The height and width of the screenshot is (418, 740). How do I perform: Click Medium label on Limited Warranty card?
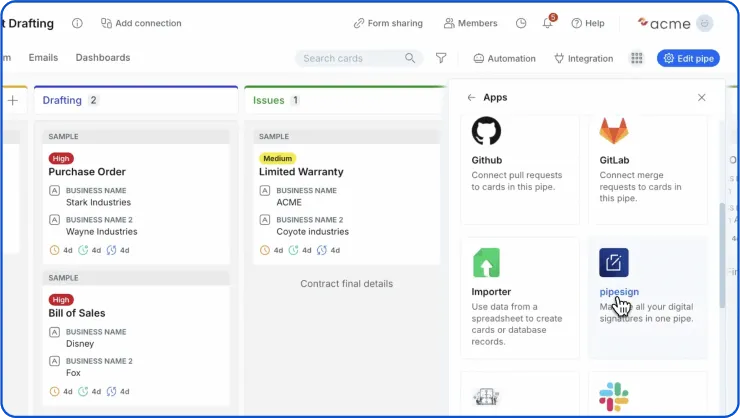click(x=278, y=159)
